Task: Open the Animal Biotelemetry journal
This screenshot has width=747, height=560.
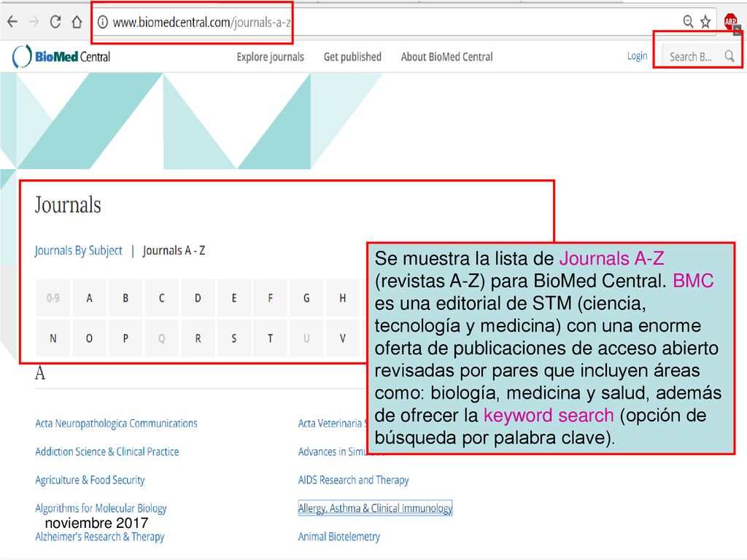Action: [339, 537]
